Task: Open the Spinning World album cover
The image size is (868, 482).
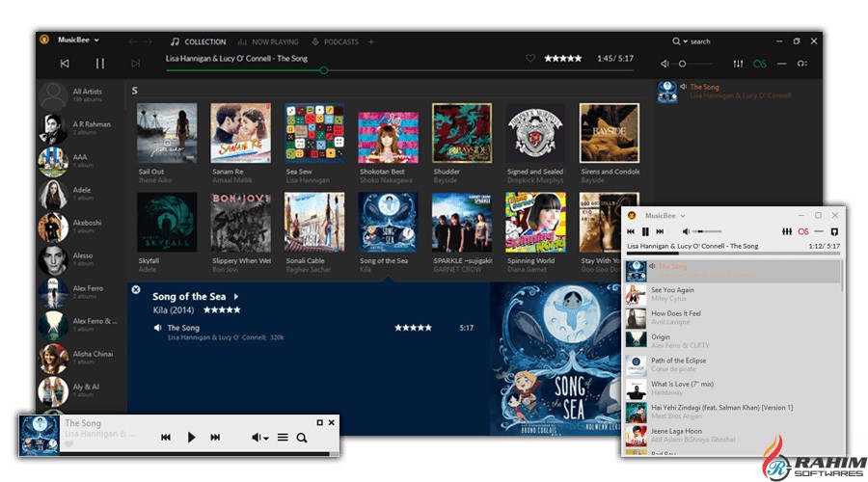Action: (x=535, y=222)
